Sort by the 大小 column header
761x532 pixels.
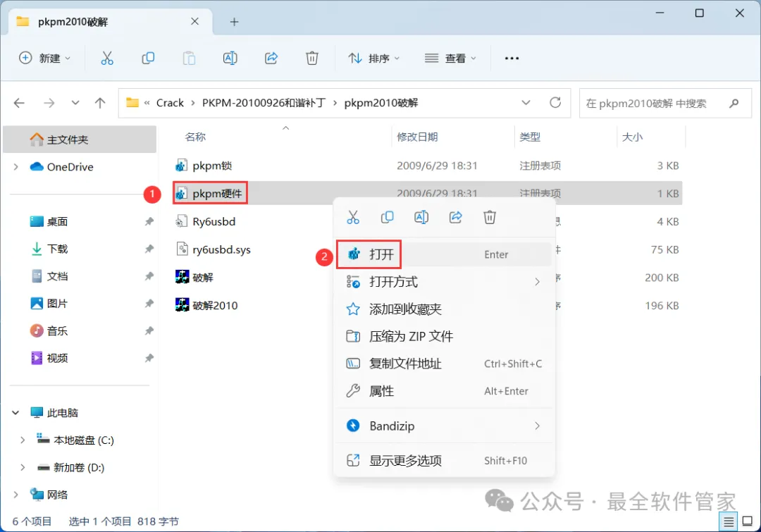coord(632,137)
